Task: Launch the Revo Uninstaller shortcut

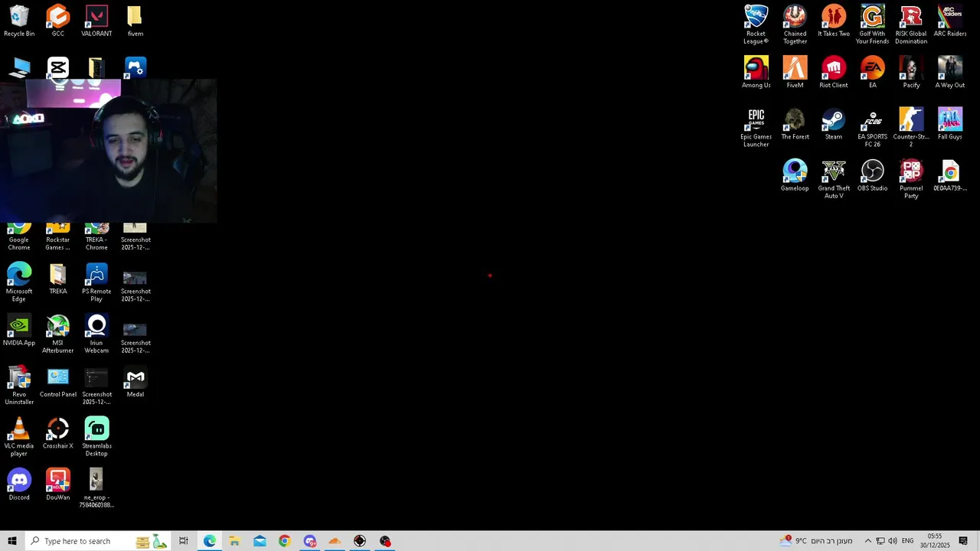Action: [x=19, y=385]
